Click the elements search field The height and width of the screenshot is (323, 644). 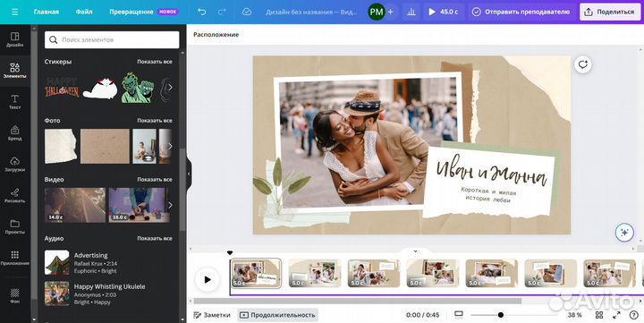click(112, 40)
